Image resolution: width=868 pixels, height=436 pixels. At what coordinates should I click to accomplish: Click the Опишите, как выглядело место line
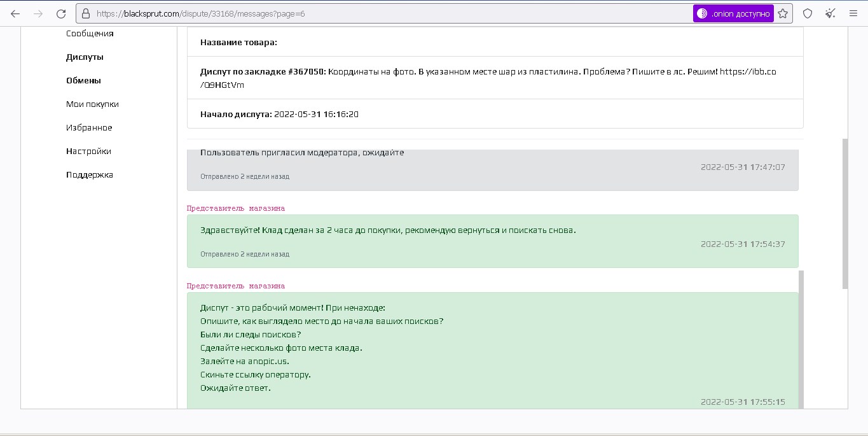(322, 321)
